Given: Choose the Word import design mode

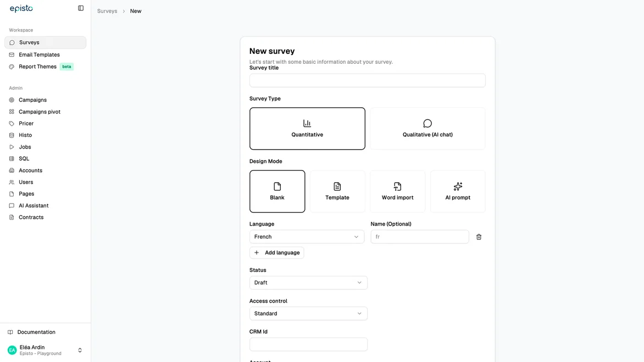Looking at the screenshot, I should point(398,191).
